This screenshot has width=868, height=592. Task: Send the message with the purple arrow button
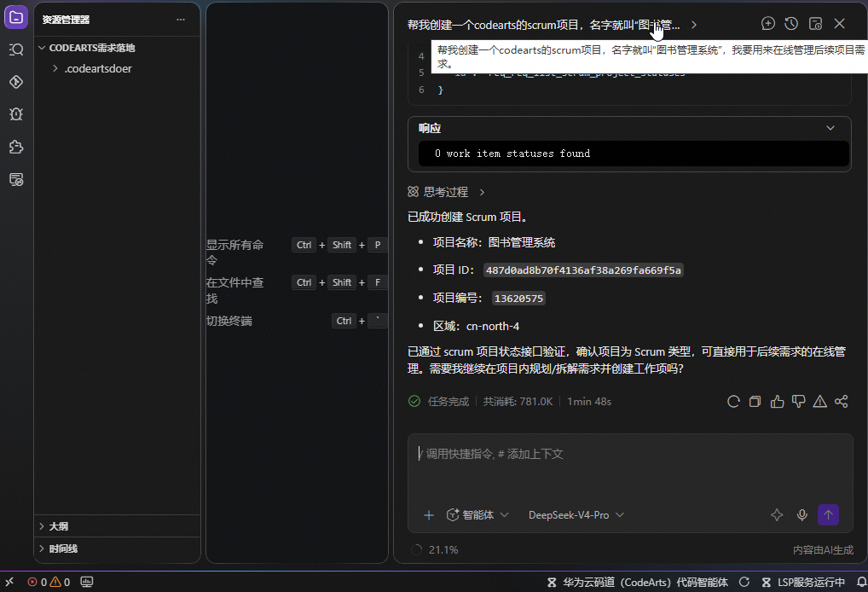828,514
